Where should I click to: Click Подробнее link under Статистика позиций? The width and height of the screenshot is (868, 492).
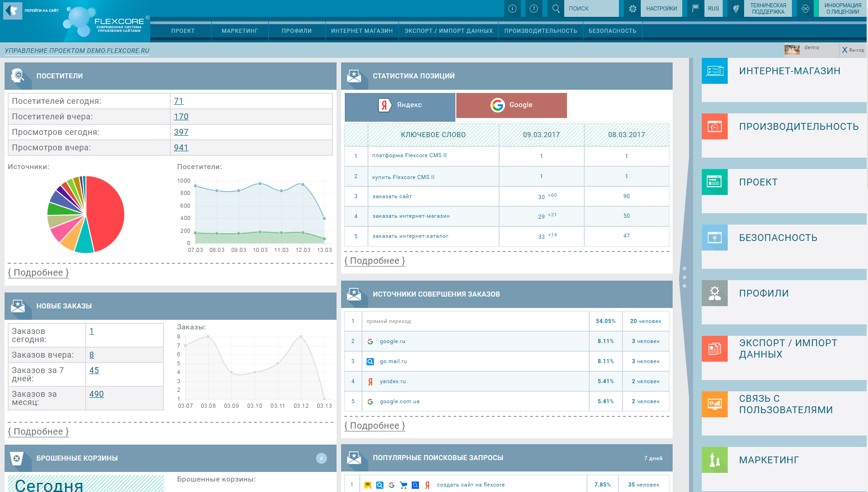click(x=374, y=261)
